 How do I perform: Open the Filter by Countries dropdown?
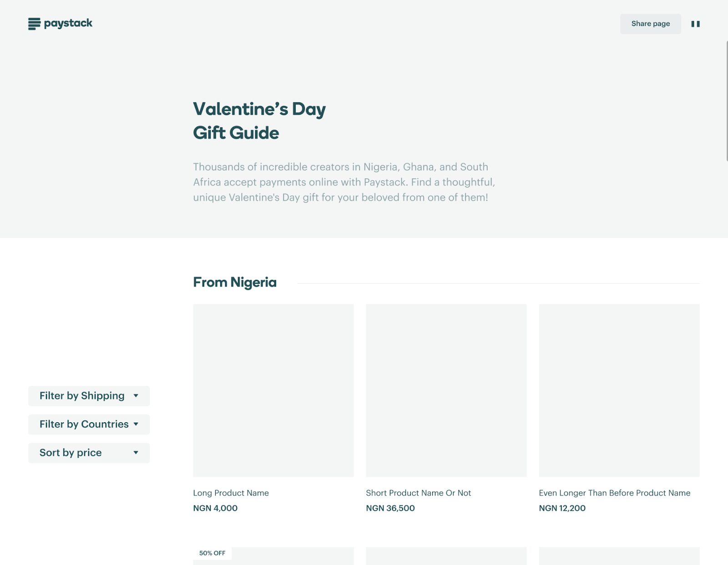(x=89, y=424)
